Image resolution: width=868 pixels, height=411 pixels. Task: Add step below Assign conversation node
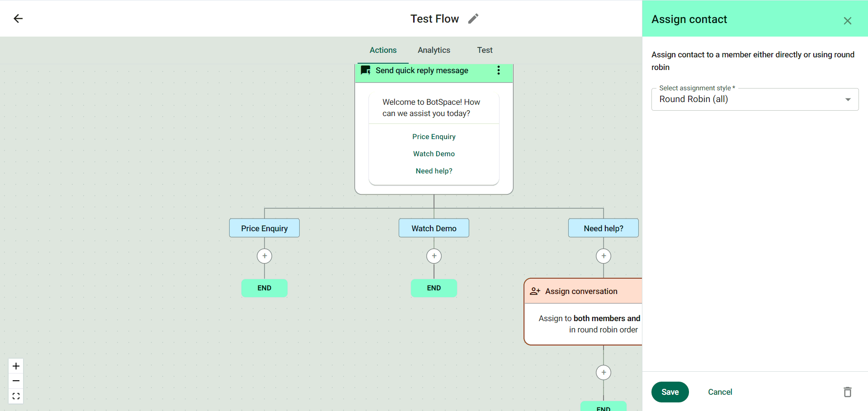click(604, 373)
